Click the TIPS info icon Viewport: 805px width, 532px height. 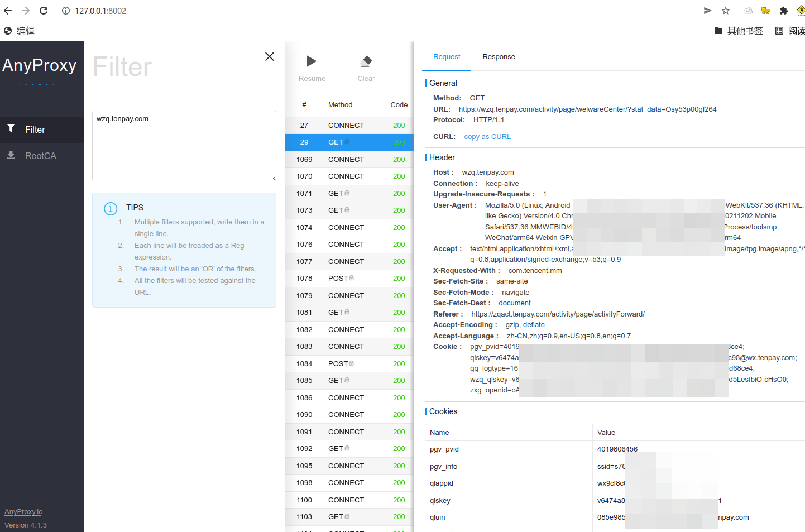tap(111, 209)
